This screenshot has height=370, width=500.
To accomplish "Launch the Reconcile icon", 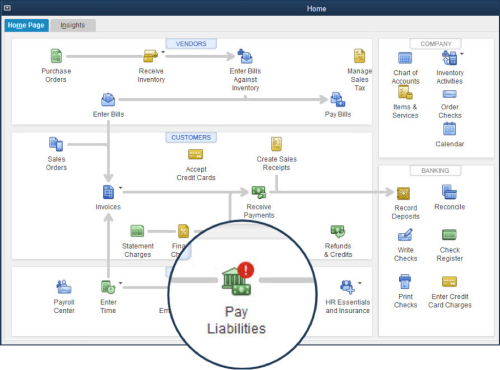I will 449,192.
